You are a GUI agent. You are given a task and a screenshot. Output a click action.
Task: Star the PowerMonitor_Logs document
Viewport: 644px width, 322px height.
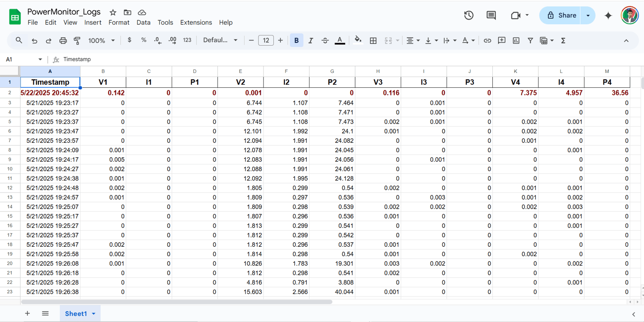click(x=113, y=13)
